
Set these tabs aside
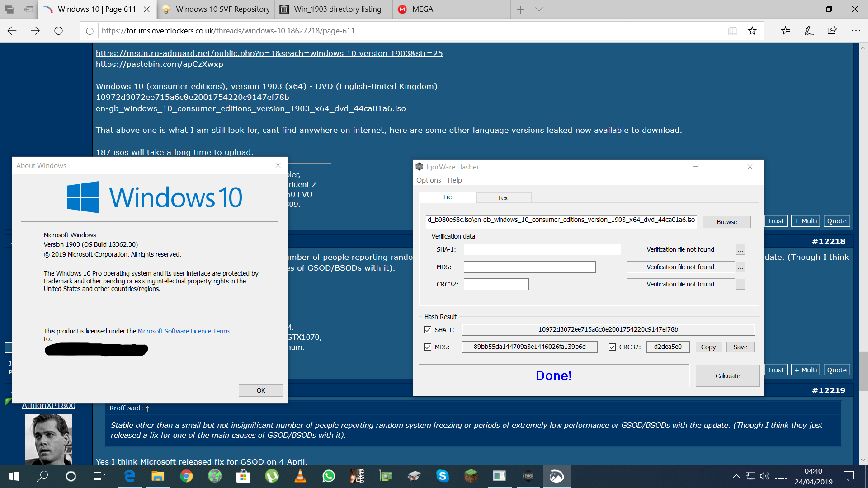click(28, 9)
